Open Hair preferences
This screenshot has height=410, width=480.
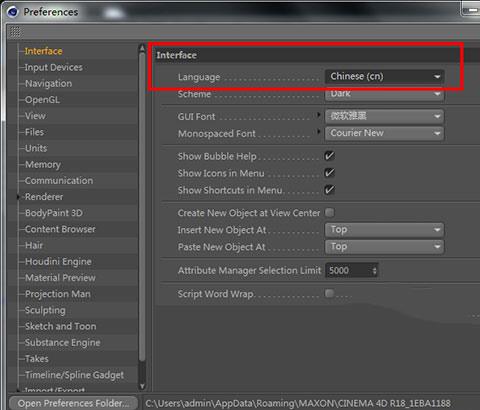click(x=34, y=245)
